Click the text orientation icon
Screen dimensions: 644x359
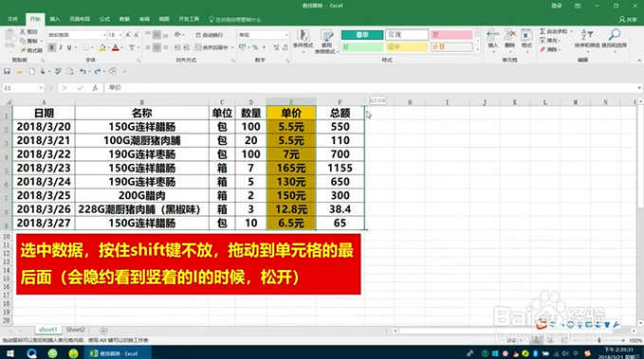pos(177,35)
